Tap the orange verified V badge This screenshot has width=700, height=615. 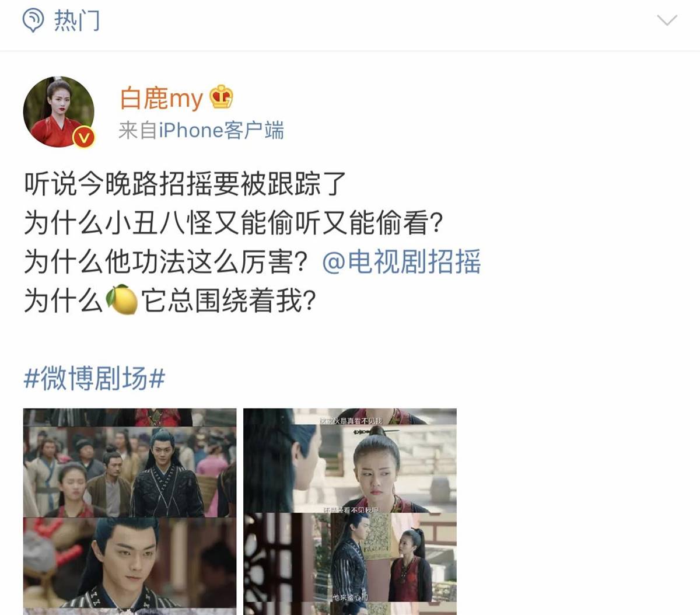tap(85, 137)
